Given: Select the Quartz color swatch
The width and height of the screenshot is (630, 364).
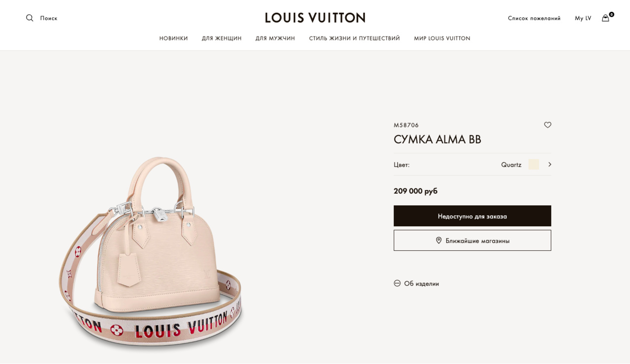Looking at the screenshot, I should coord(534,164).
